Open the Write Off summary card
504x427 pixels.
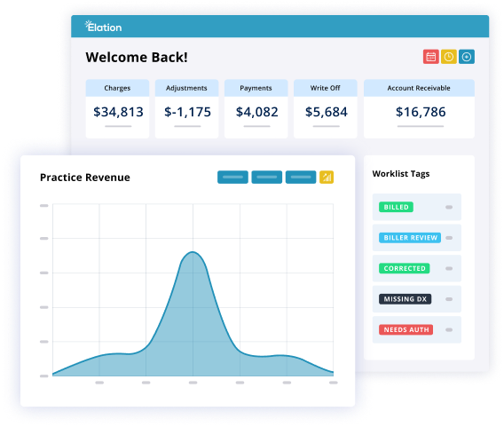(x=326, y=108)
